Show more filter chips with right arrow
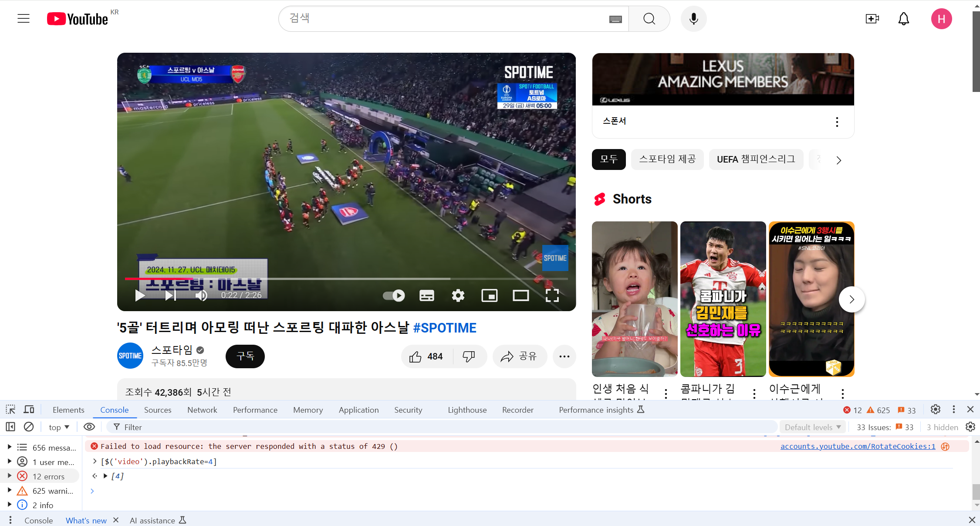Viewport: 980px width, 526px height. (x=838, y=160)
